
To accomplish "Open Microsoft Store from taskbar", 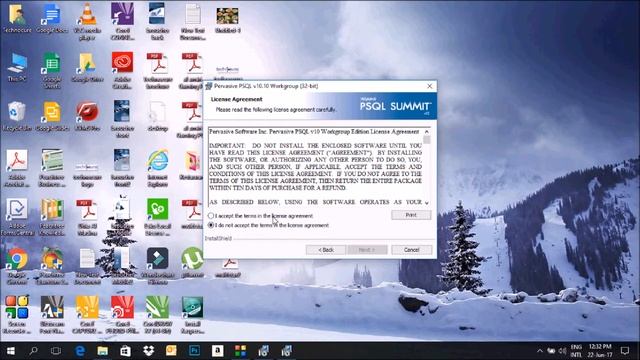I will (125, 351).
